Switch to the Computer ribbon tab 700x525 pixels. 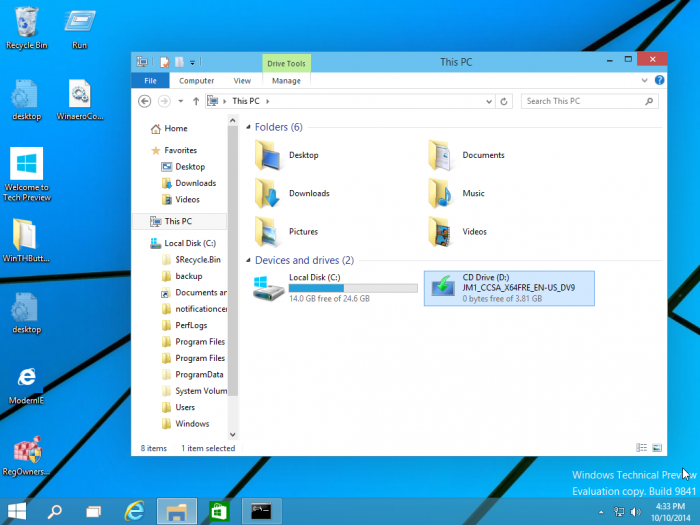(x=196, y=80)
